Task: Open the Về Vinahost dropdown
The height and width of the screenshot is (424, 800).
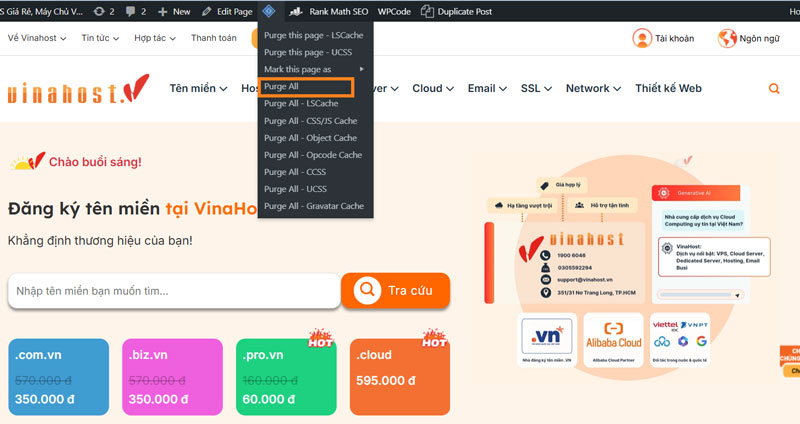Action: [x=37, y=38]
